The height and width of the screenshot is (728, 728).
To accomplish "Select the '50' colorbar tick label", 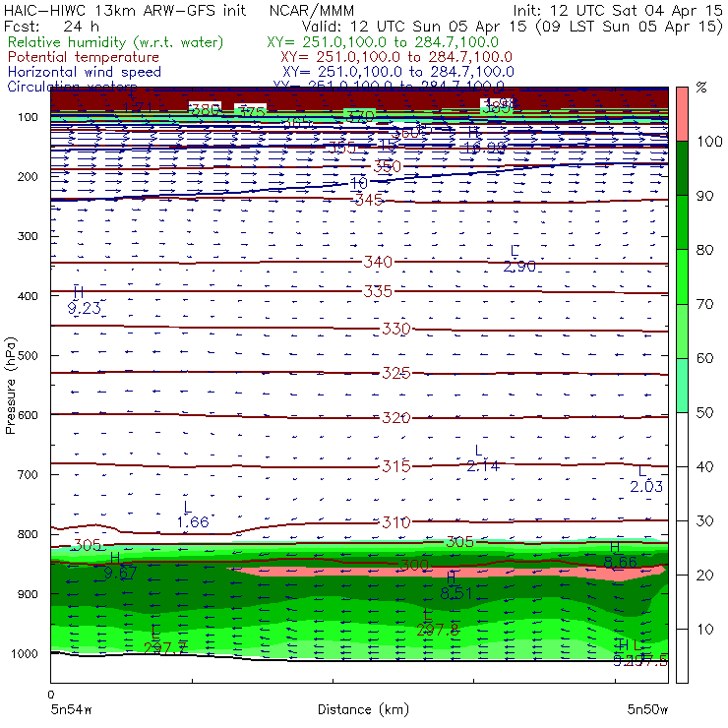I will (x=704, y=413).
